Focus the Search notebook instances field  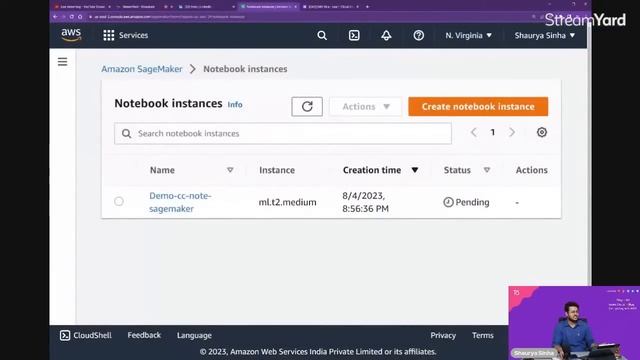[x=283, y=133]
